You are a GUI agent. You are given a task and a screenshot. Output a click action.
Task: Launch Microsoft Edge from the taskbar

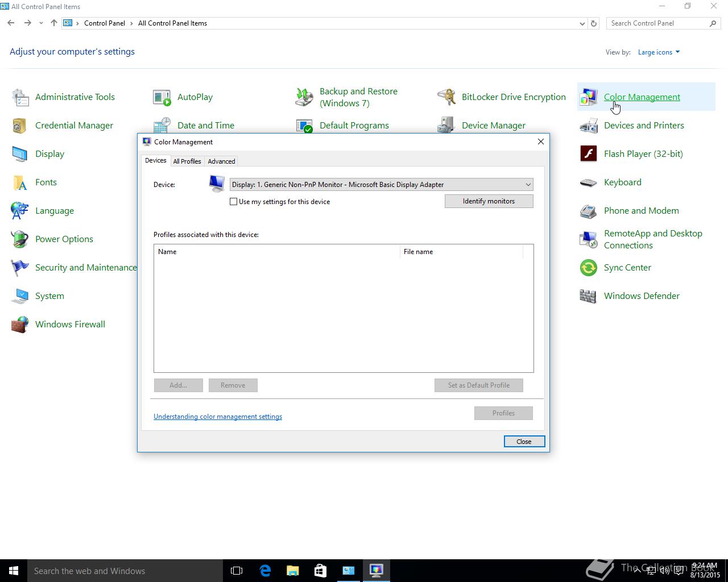[x=265, y=571]
